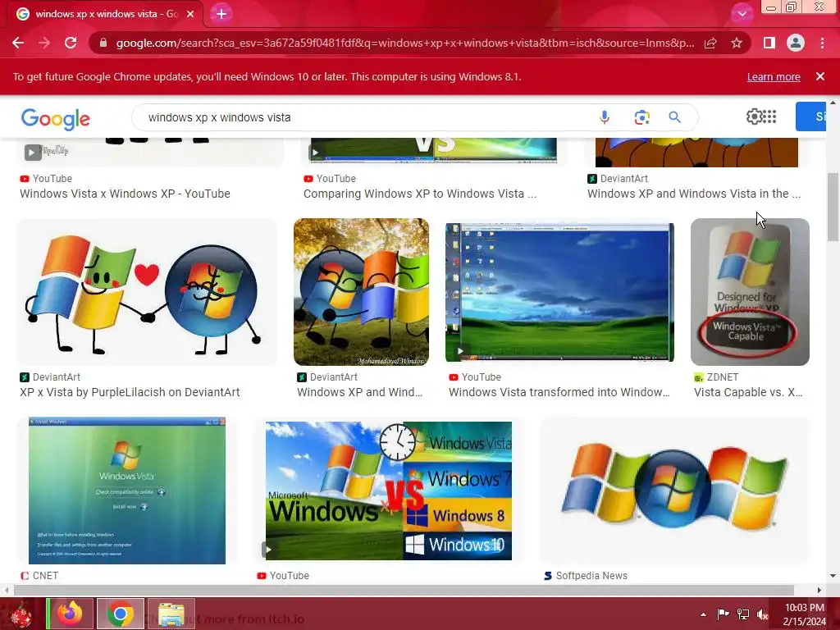
Task: Open the taskbar clock and date
Action: 805,614
